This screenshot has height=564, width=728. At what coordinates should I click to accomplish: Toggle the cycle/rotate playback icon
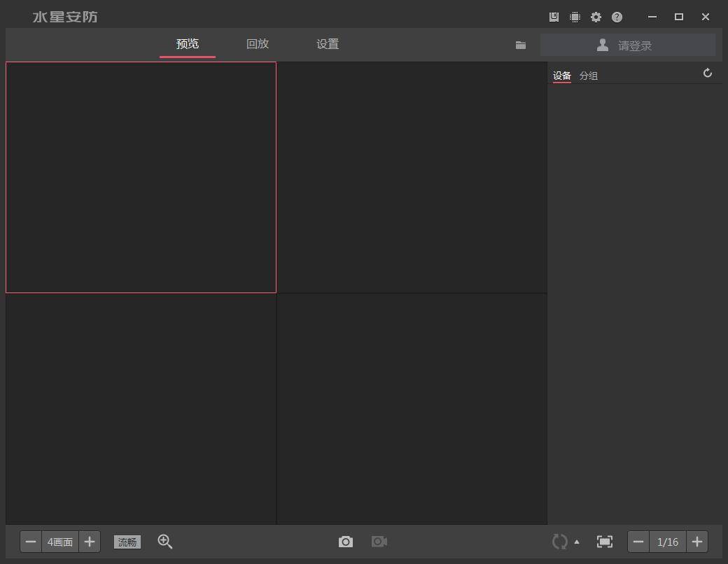(559, 542)
